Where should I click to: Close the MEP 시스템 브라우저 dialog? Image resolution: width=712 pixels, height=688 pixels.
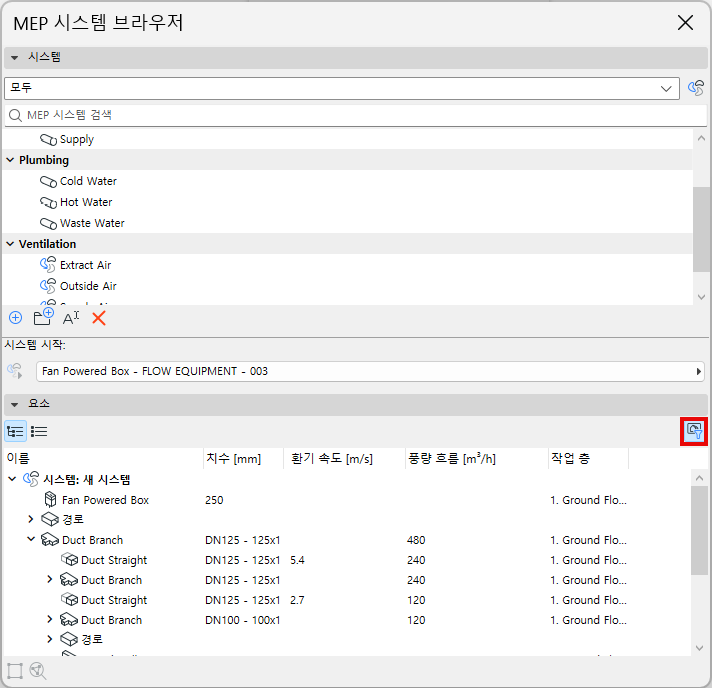click(685, 22)
